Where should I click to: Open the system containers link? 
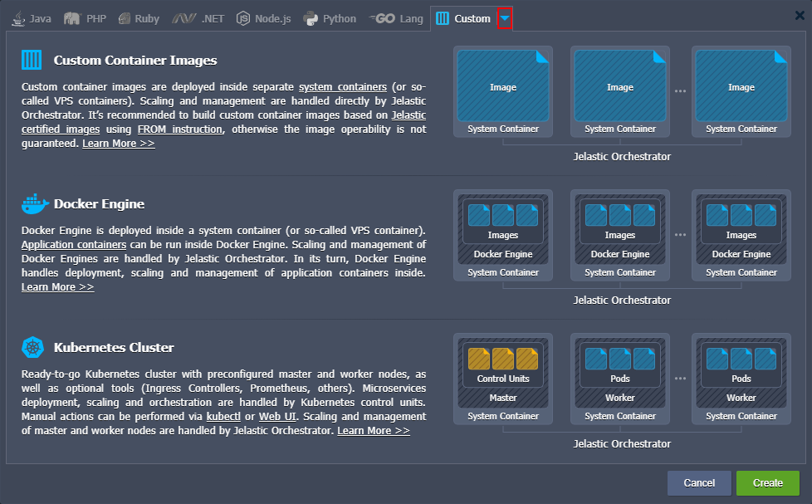tap(343, 87)
